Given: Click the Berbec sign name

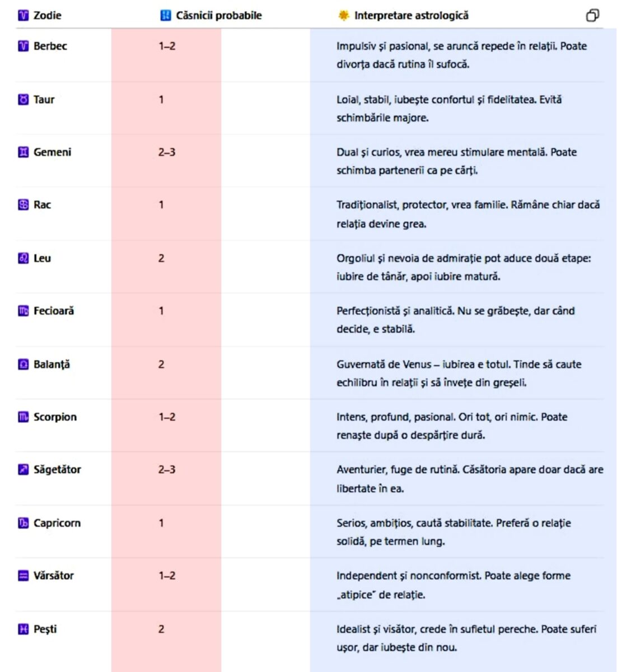Looking at the screenshot, I should (x=50, y=46).
